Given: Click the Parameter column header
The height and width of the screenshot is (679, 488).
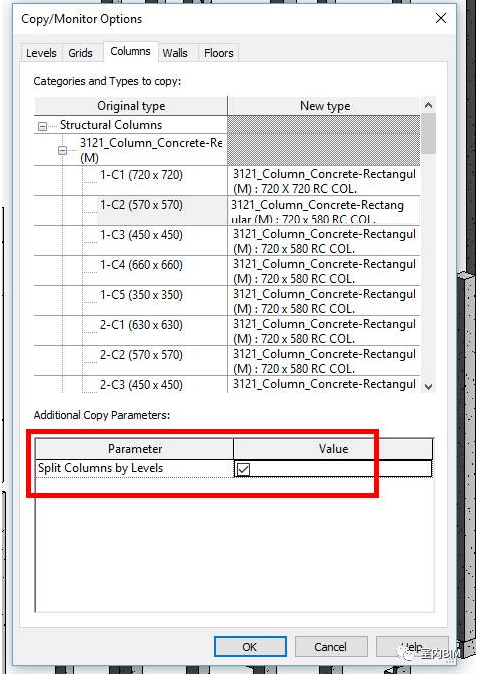Looking at the screenshot, I should click(135, 449).
